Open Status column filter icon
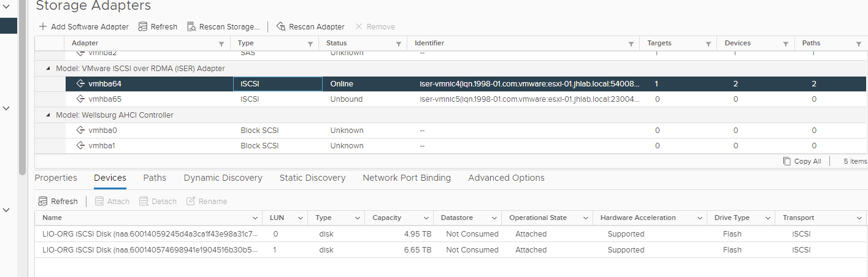Screen dimensions: 868x277 point(399,44)
